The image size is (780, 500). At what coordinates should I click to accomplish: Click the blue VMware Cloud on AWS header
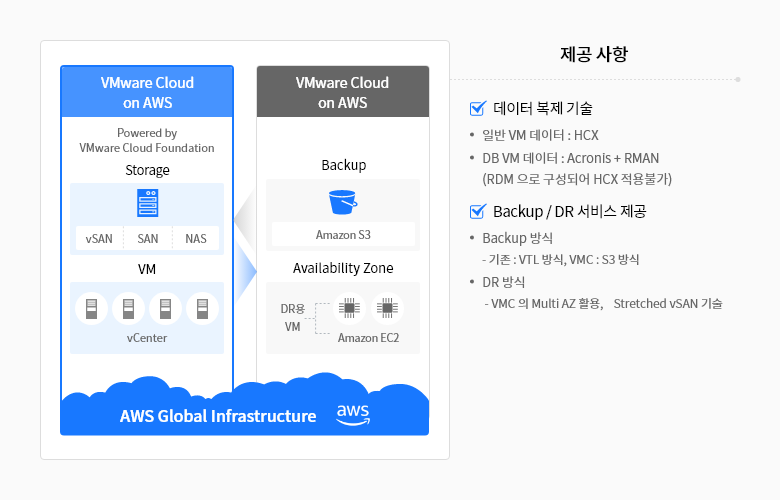coord(147,92)
